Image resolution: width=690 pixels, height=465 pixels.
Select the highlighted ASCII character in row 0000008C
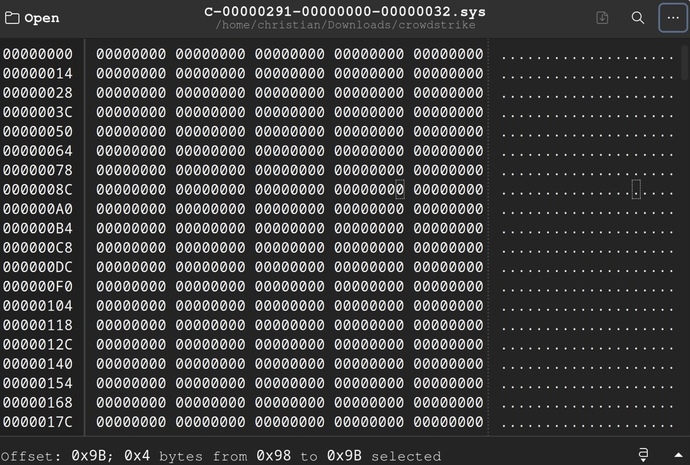(636, 190)
